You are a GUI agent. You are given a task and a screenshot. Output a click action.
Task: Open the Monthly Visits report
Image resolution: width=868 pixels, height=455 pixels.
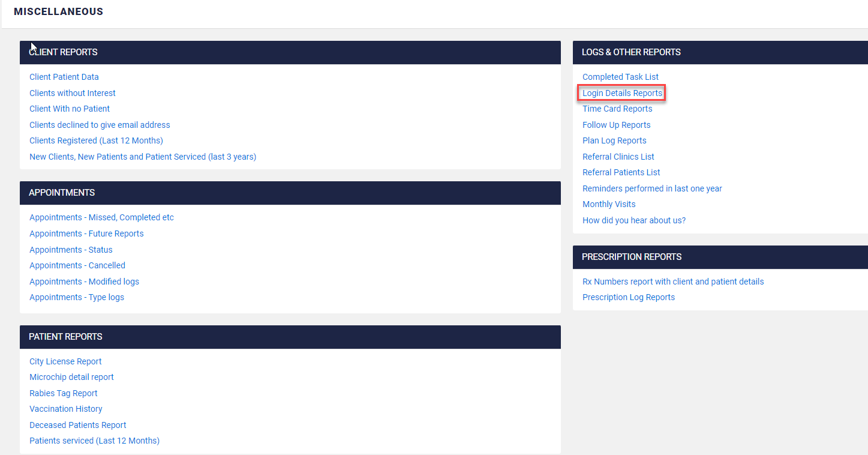tap(609, 204)
